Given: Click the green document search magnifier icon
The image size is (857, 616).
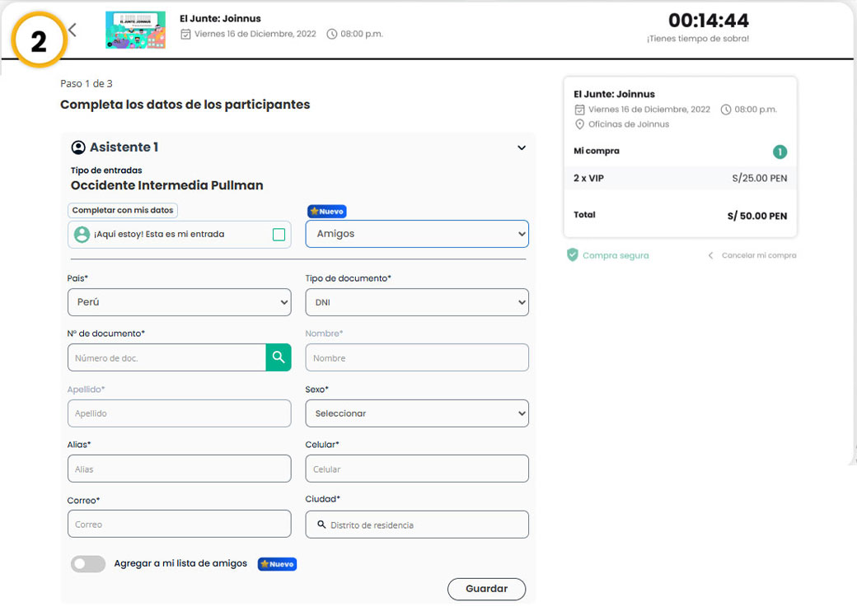Looking at the screenshot, I should pyautogui.click(x=279, y=357).
